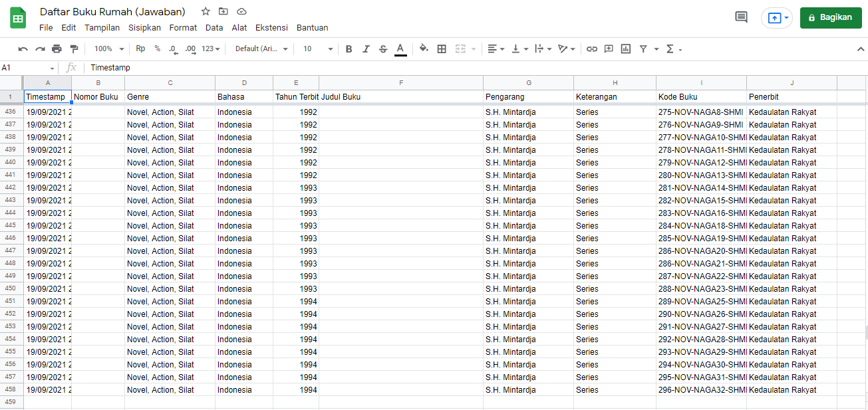Insert a comment from toolbar
The width and height of the screenshot is (868, 410).
coord(609,49)
